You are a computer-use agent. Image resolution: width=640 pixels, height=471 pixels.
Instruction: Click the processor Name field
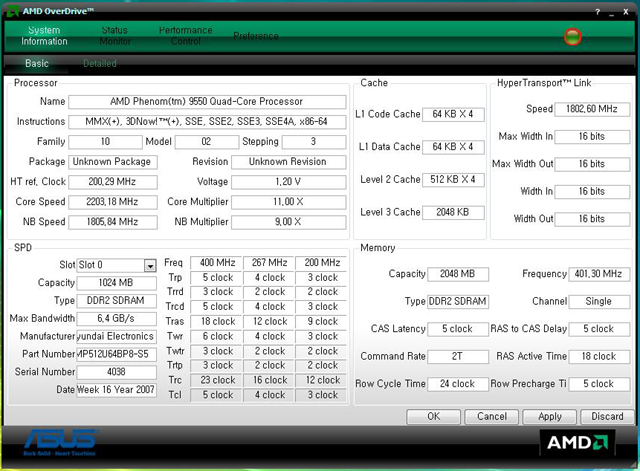coord(207,102)
